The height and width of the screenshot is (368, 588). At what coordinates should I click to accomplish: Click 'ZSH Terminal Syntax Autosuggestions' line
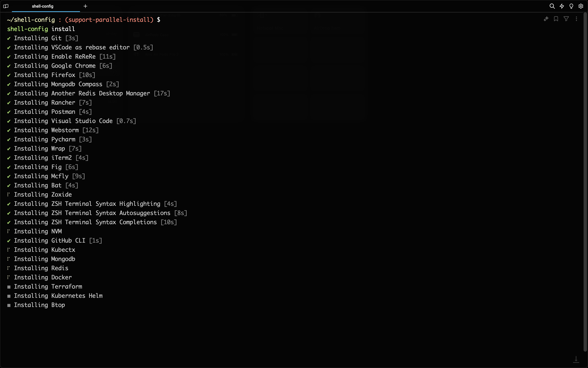tap(97, 213)
